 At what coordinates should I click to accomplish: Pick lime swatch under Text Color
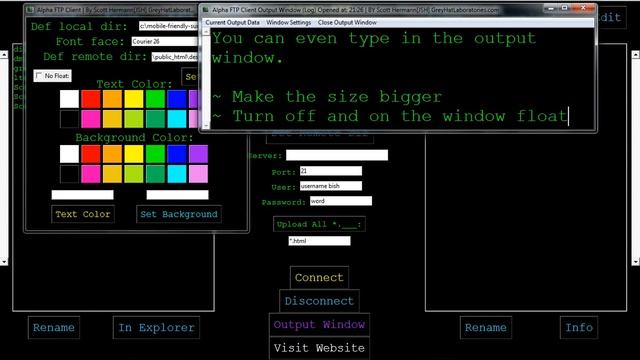click(x=134, y=119)
